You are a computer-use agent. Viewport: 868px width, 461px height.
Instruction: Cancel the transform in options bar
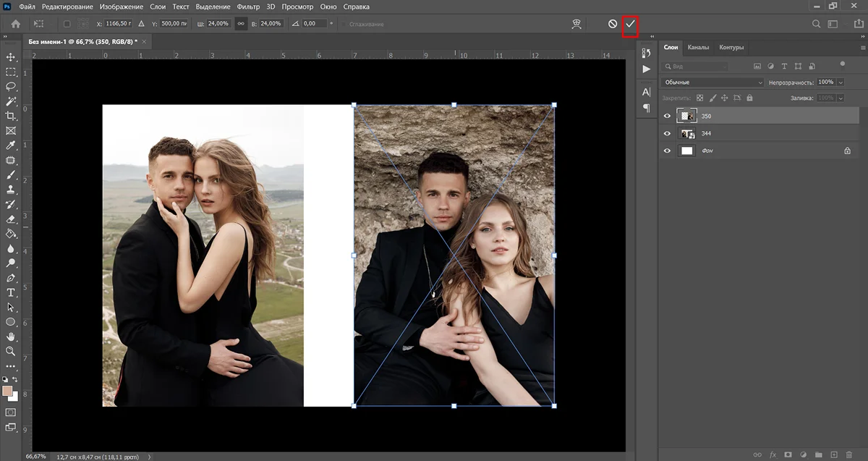tap(613, 24)
